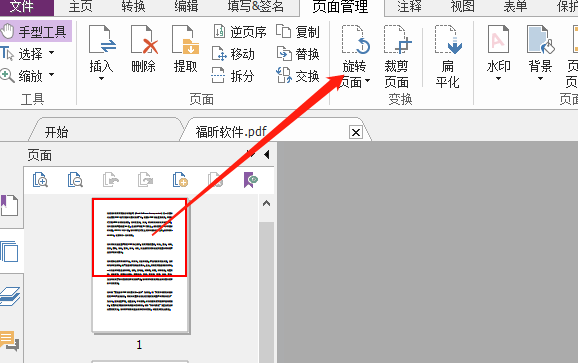Click the 拆分 split document button

click(x=233, y=76)
